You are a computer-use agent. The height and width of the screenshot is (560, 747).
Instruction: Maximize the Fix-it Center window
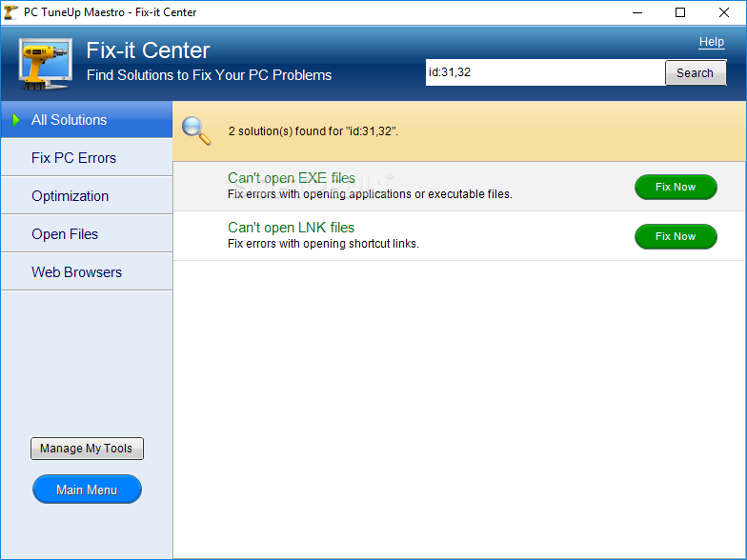pos(680,13)
